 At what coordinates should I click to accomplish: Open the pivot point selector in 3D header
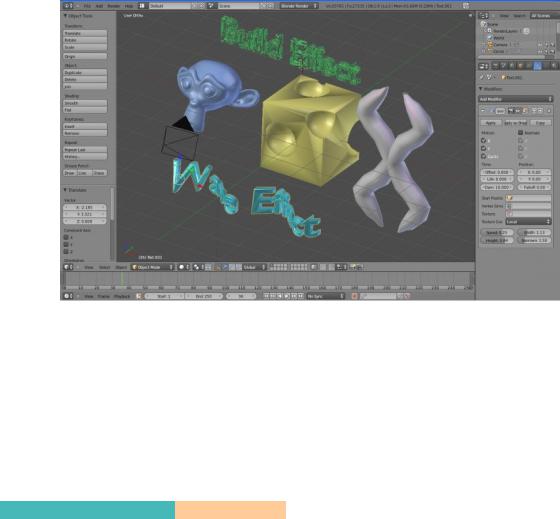click(197, 267)
